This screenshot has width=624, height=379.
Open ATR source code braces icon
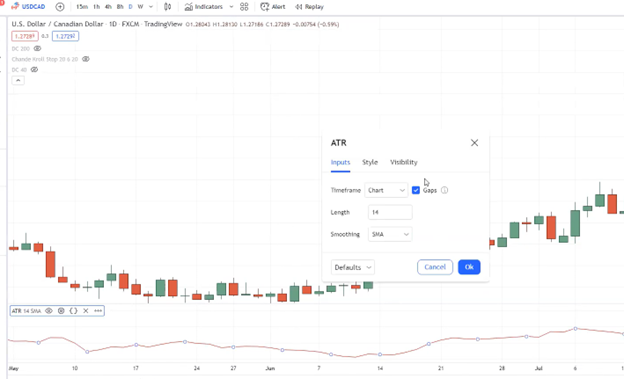[x=73, y=311]
